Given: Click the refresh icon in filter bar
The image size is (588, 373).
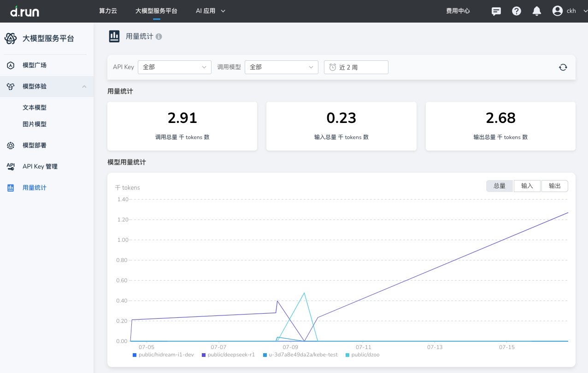Looking at the screenshot, I should (563, 67).
